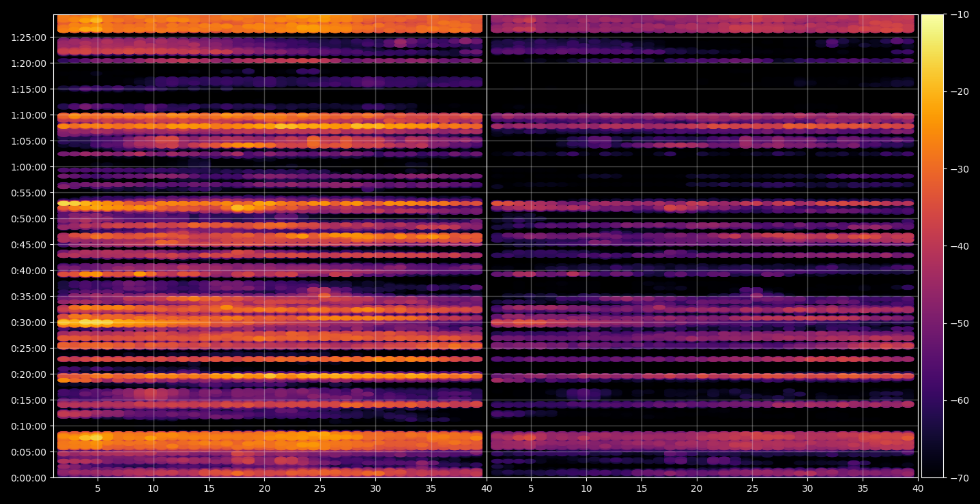Select the −60 colorbar tick label

(x=960, y=400)
